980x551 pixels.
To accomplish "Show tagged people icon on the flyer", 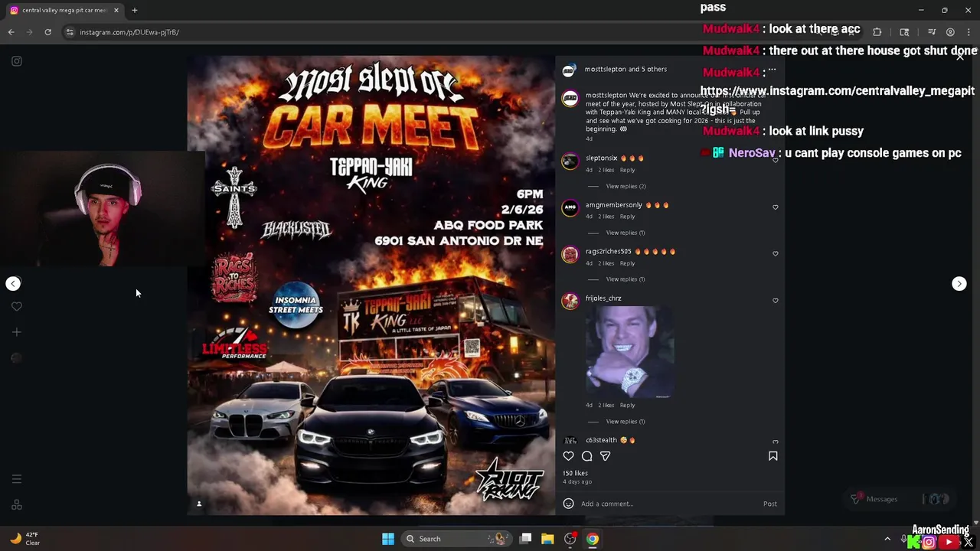I will coord(199,504).
